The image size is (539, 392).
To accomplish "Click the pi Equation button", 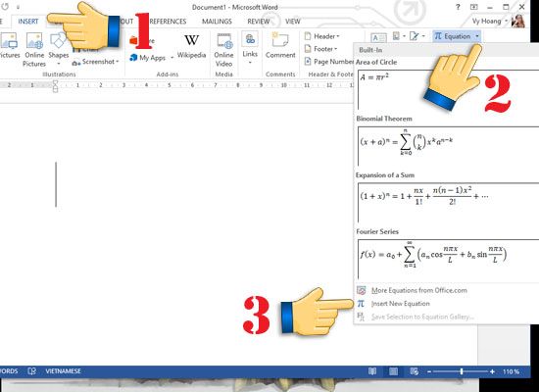I will (453, 36).
